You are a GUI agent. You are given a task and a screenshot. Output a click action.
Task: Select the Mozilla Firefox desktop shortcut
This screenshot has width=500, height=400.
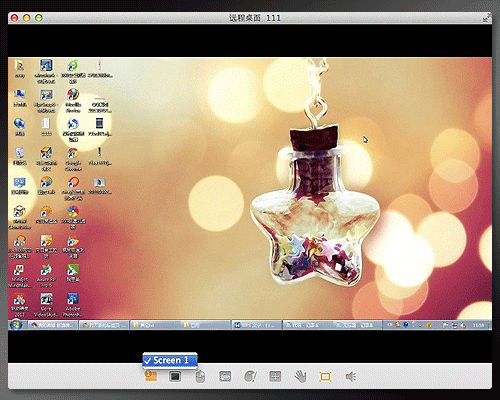point(73,100)
